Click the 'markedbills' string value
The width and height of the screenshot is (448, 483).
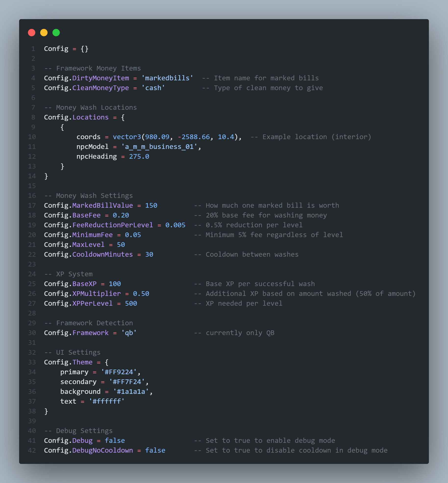click(167, 78)
